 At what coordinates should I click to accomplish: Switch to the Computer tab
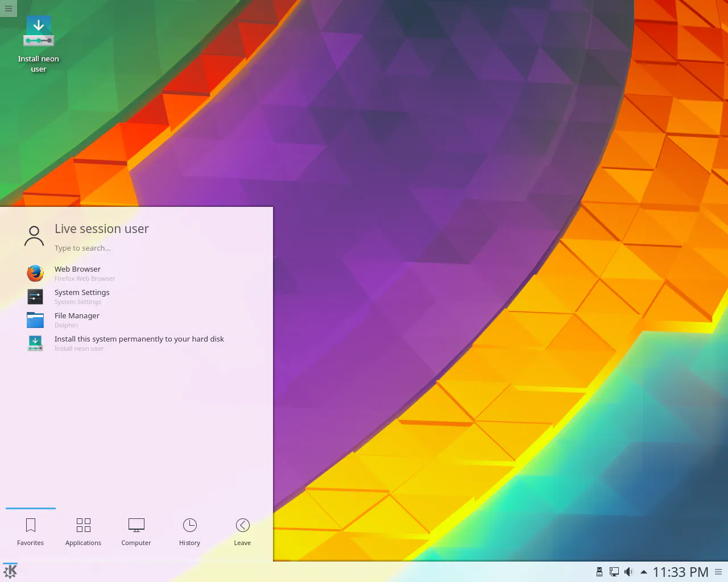[136, 532]
